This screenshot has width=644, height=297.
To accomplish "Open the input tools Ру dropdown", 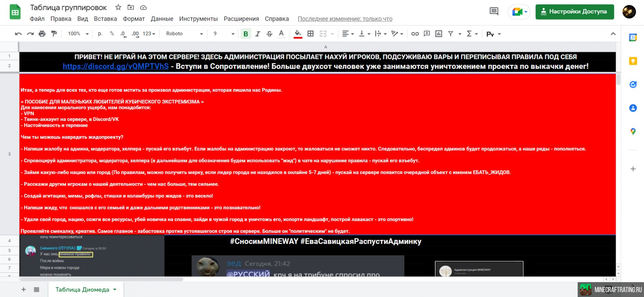I will tap(494, 34).
